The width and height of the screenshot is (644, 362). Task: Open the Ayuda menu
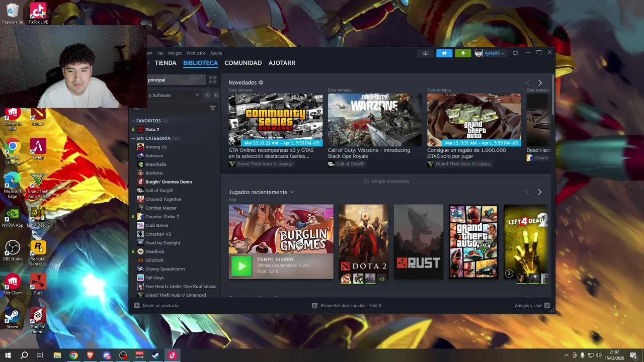point(216,53)
